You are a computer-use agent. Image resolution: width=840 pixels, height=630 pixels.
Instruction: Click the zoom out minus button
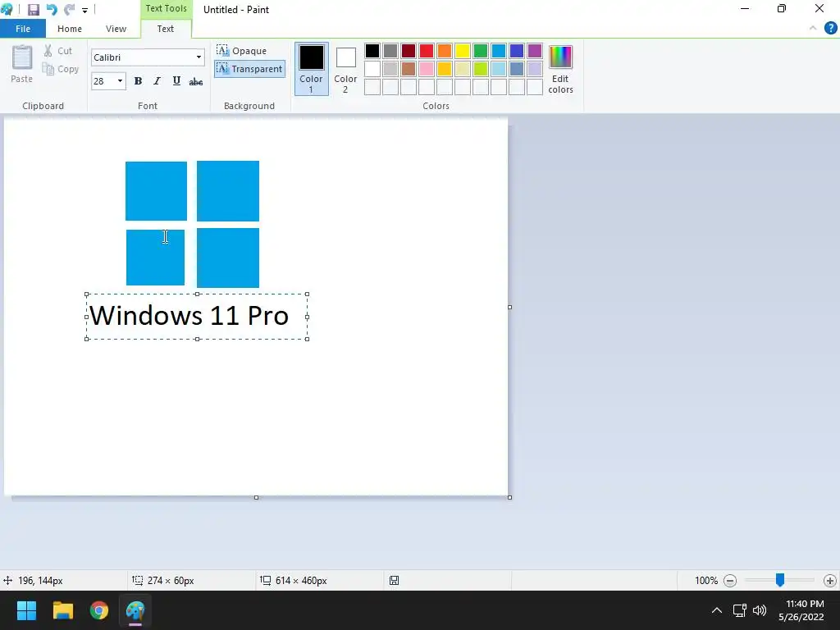[729, 580]
